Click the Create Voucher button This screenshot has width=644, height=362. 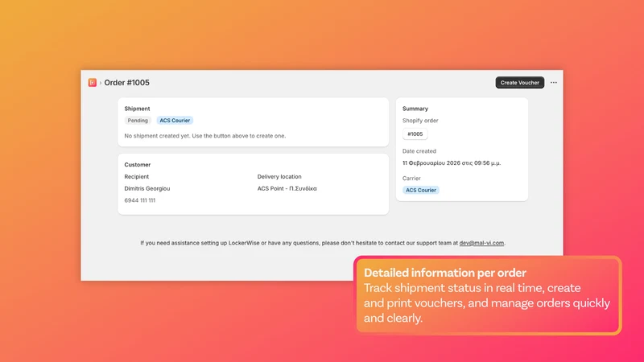(x=519, y=83)
